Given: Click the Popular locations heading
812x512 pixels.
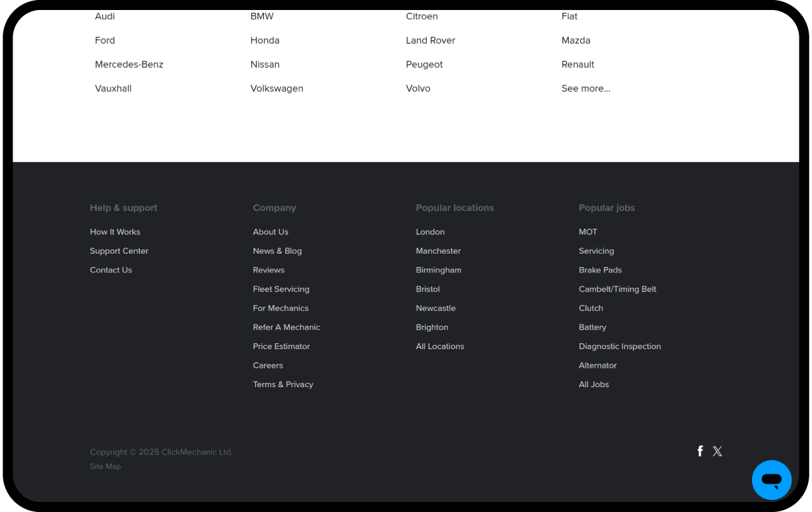Looking at the screenshot, I should [455, 208].
